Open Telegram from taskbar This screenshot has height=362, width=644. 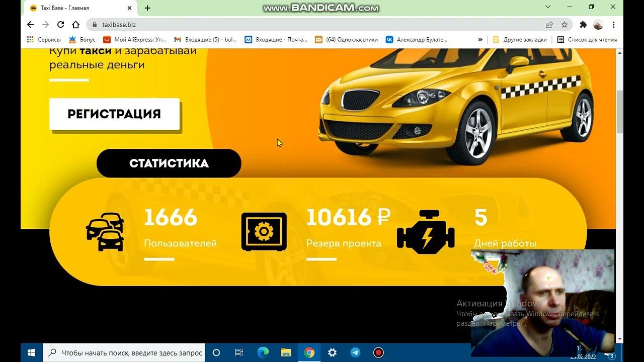tap(355, 353)
